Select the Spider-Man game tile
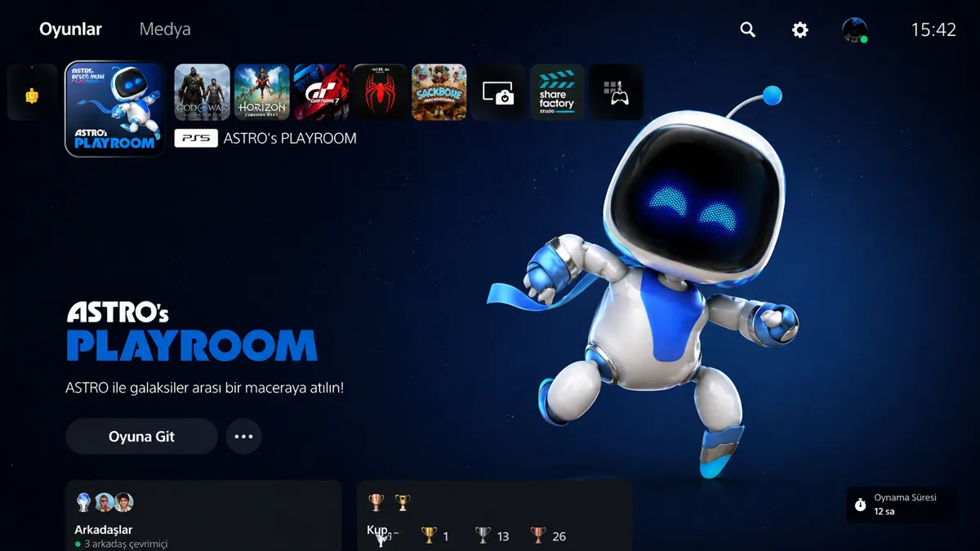Screen dimensions: 980x551 pos(380,93)
